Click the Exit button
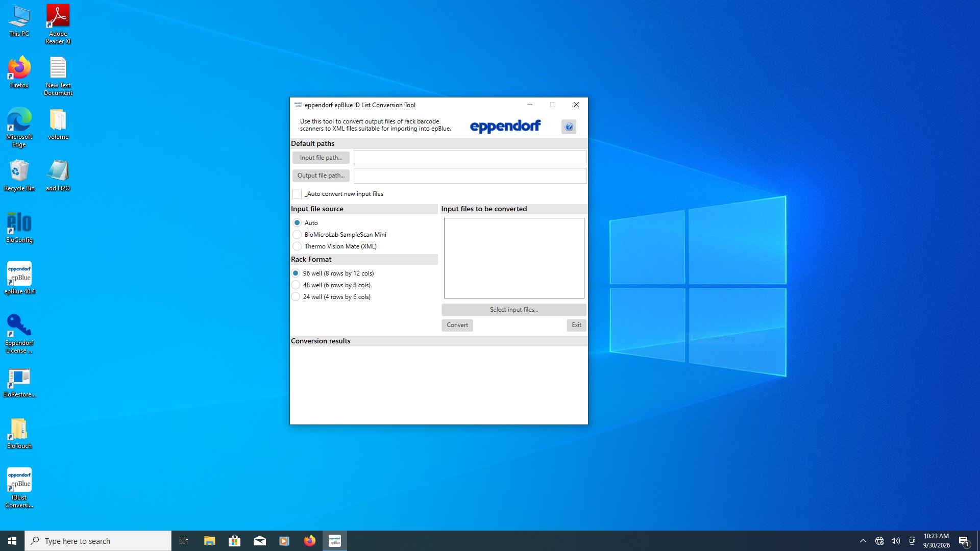The image size is (980, 551). [x=576, y=325]
